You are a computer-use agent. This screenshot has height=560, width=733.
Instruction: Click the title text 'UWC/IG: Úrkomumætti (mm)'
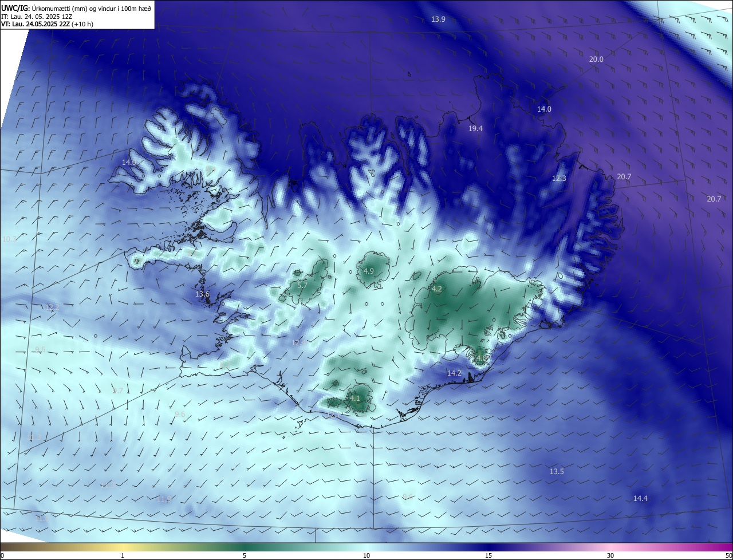pyautogui.click(x=43, y=8)
